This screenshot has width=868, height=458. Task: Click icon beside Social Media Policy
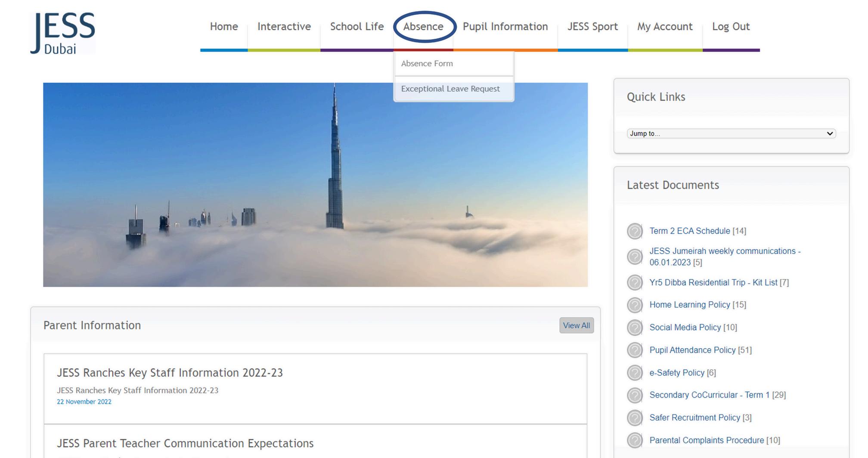635,328
